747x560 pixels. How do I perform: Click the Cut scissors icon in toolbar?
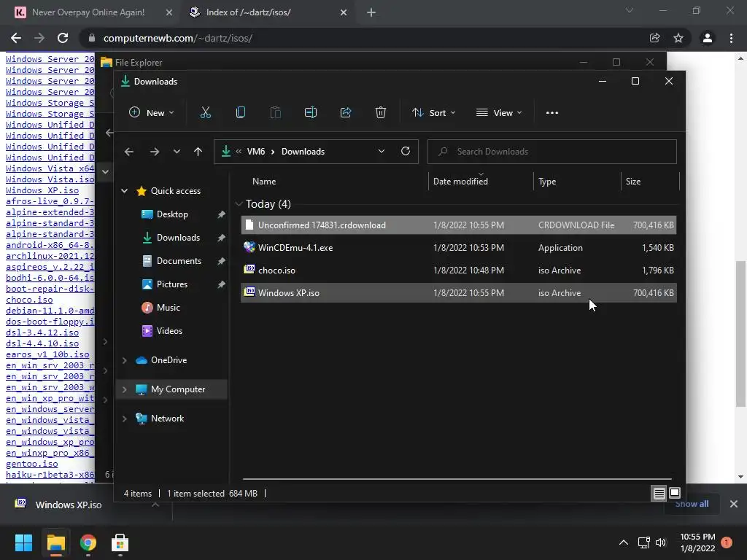pos(205,113)
